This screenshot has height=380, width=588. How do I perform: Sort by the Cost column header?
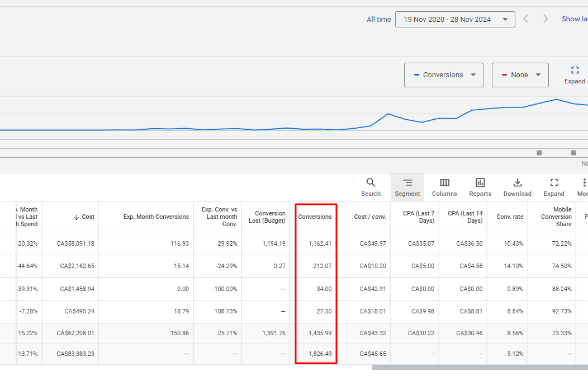pos(84,217)
